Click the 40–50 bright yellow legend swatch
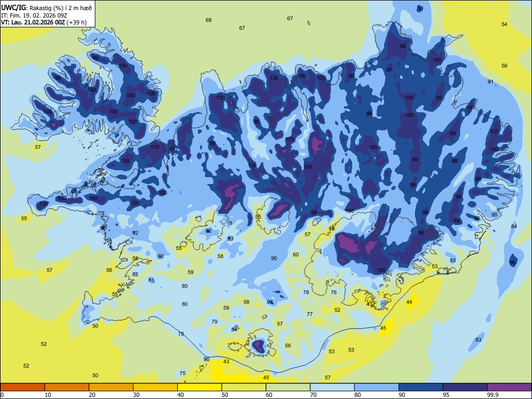The width and height of the screenshot is (532, 399). pyautogui.click(x=199, y=387)
